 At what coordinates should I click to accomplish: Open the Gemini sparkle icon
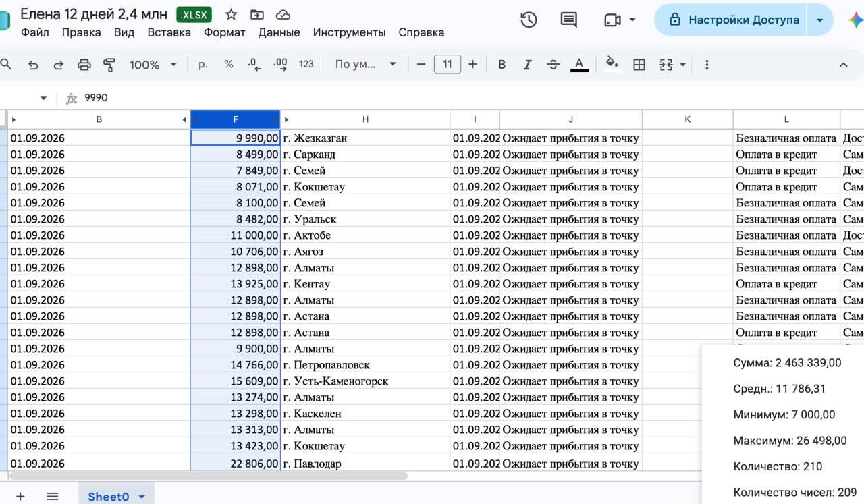[856, 20]
